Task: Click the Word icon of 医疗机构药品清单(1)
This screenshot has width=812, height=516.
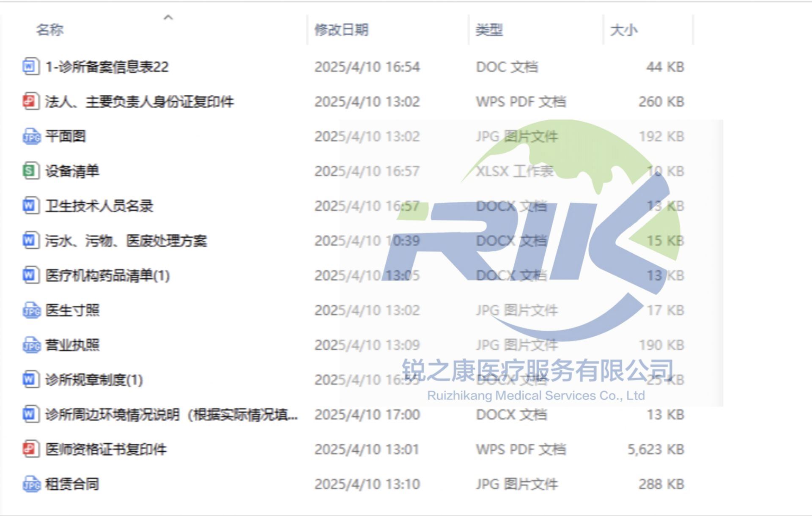Action: (30, 275)
